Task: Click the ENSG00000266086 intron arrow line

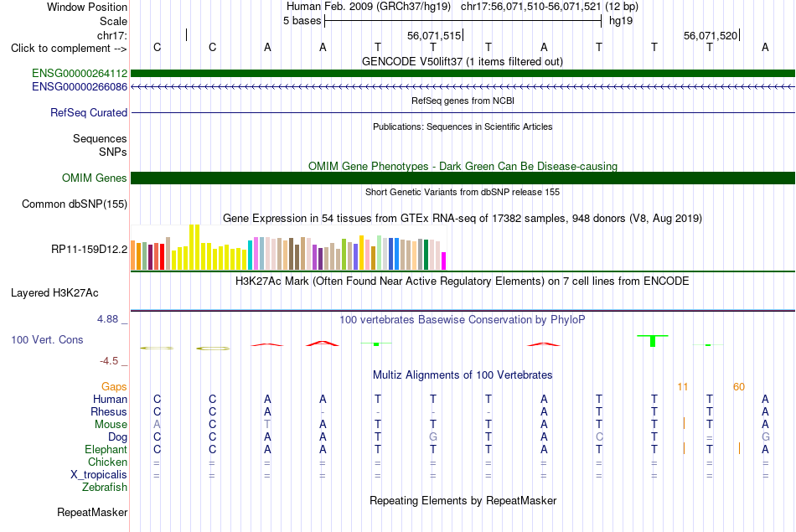Action: [x=463, y=87]
